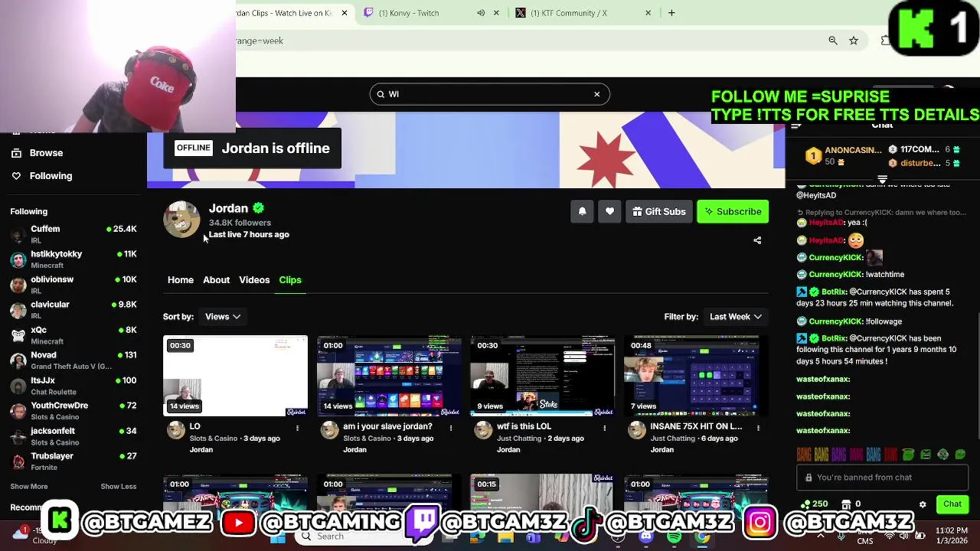980x551 pixels.
Task: Open YouthCrewDre channel in Following list
Action: (x=73, y=411)
